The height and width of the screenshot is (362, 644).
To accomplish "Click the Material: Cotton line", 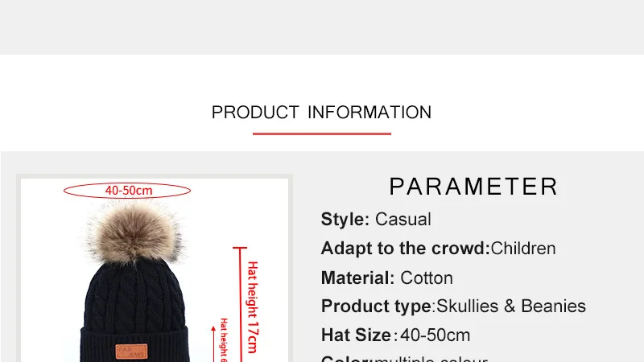I will pyautogui.click(x=387, y=278).
